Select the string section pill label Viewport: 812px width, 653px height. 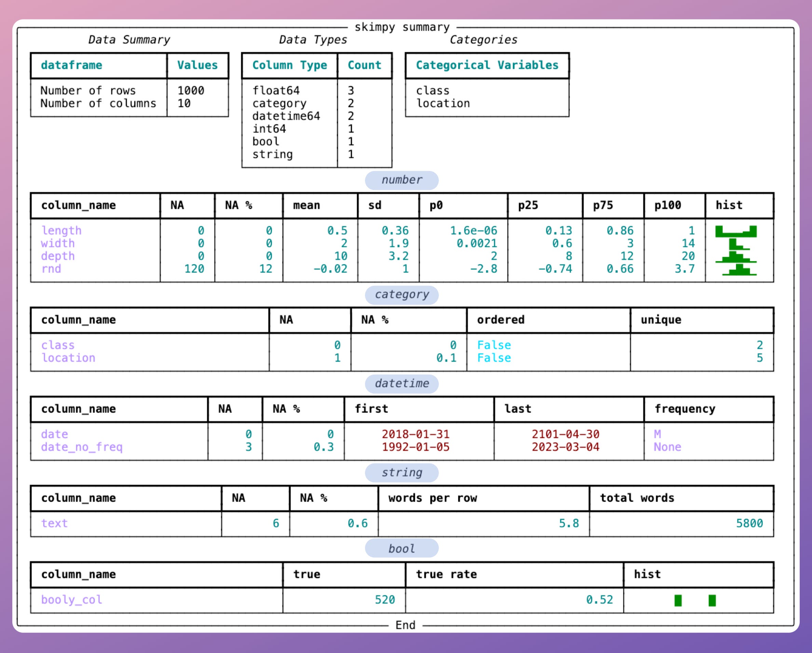402,473
